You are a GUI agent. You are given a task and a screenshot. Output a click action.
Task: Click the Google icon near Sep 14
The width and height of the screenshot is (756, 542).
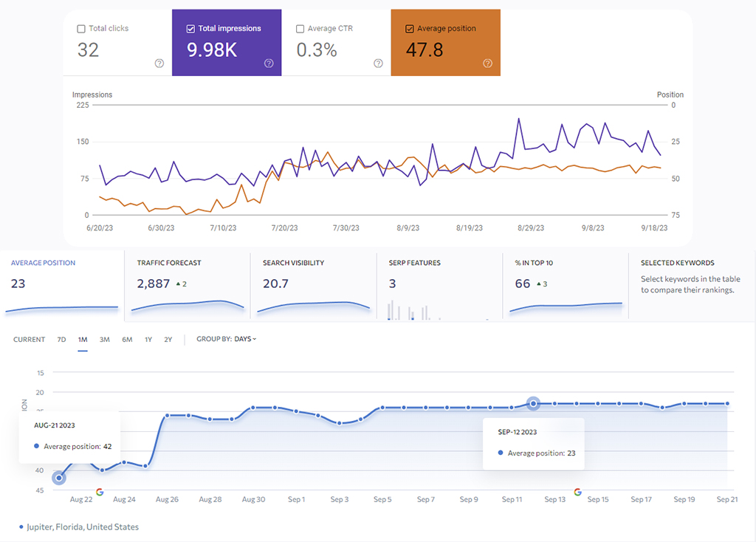(577, 491)
